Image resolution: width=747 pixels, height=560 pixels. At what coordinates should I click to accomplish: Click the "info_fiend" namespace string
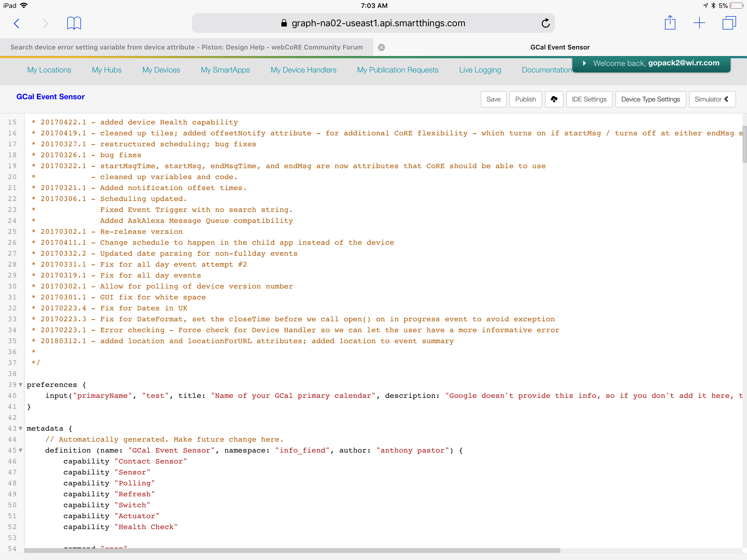pos(302,451)
